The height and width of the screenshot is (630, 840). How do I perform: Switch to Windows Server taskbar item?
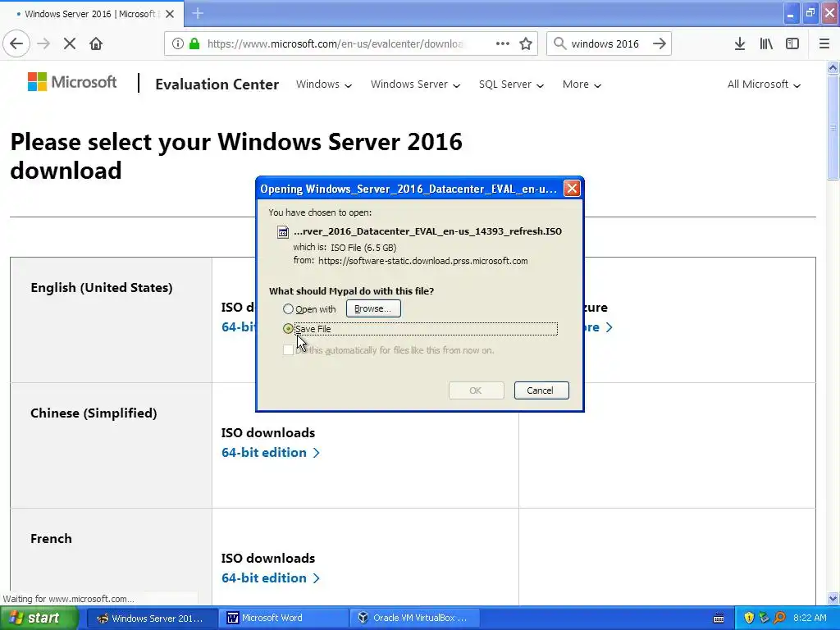(151, 619)
